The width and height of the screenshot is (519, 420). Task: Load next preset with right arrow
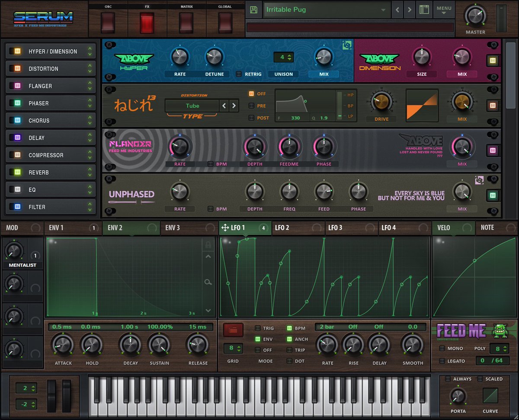410,10
